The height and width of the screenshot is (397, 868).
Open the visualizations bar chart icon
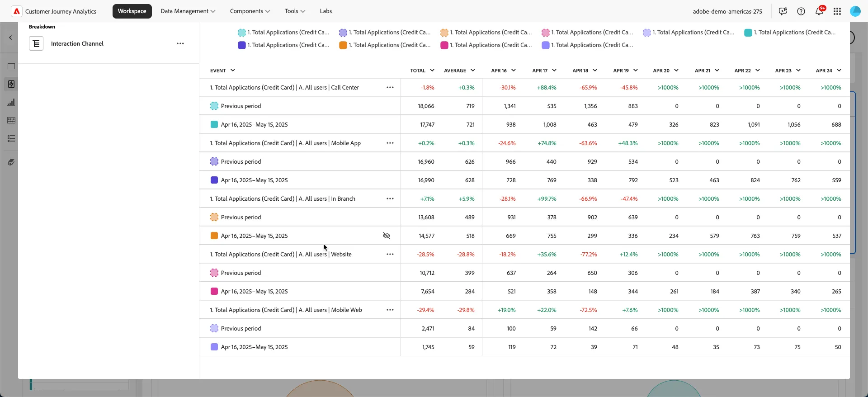[x=11, y=102]
